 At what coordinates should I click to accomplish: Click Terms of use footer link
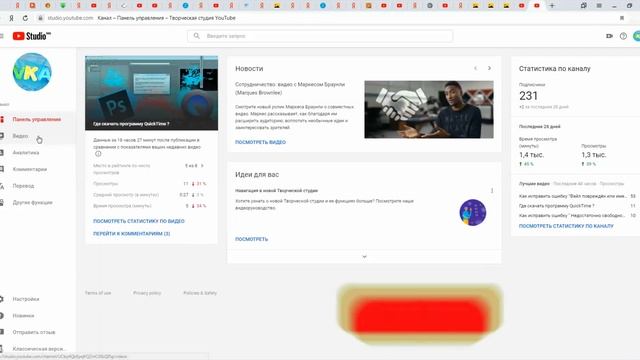(x=98, y=293)
